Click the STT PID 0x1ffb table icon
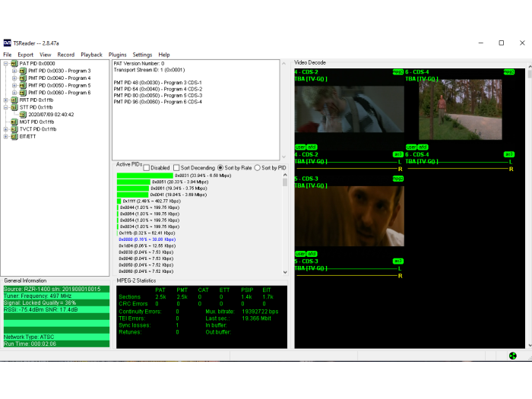532x399 pixels. pyautogui.click(x=14, y=107)
